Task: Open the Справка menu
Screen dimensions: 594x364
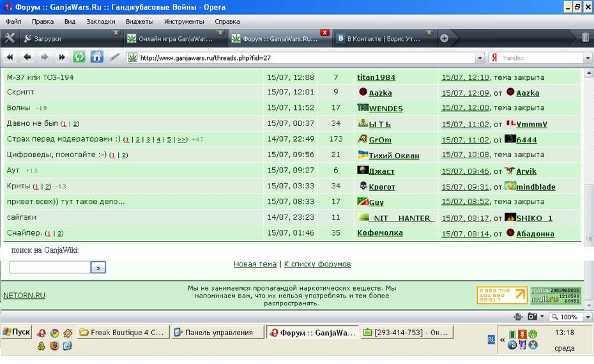Action: point(227,22)
